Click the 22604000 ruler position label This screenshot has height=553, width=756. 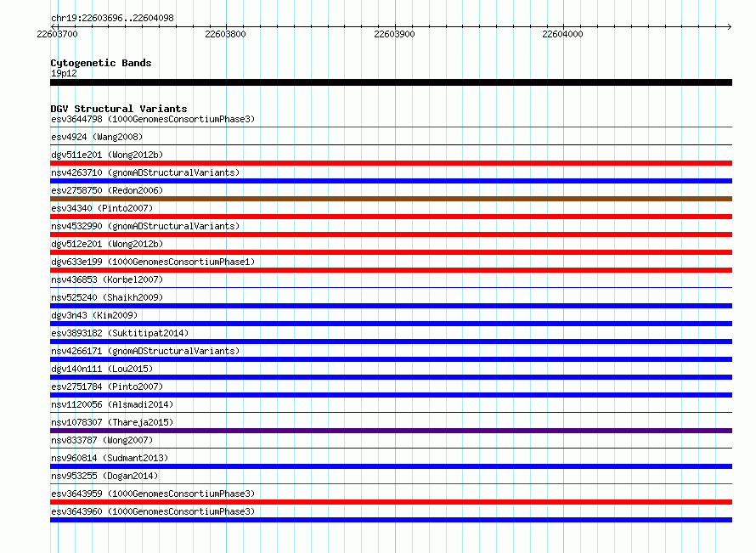click(x=562, y=34)
